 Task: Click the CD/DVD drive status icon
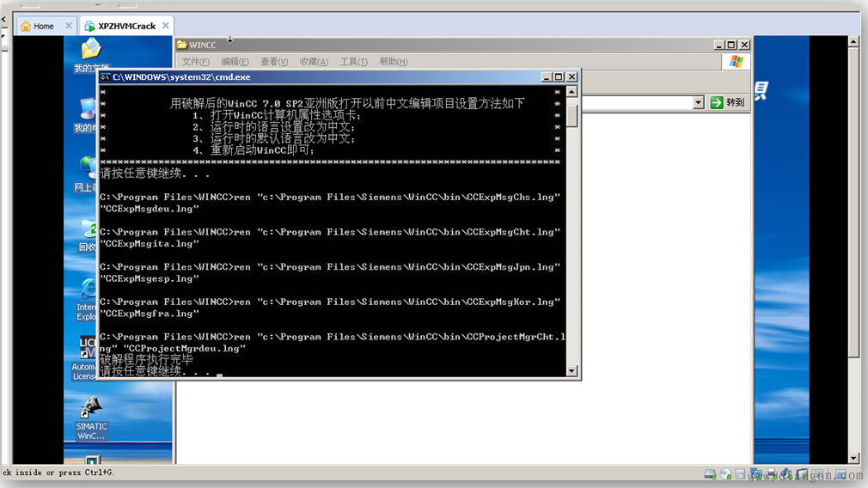(725, 474)
